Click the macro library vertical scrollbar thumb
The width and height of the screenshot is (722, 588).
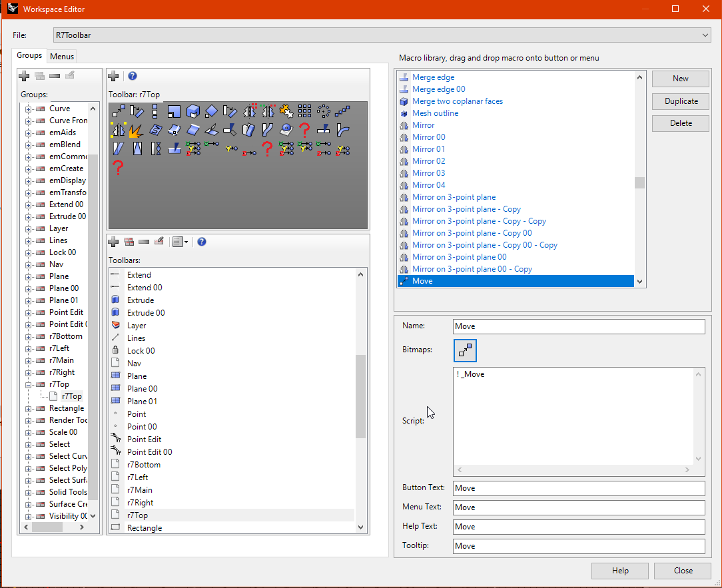coord(639,182)
